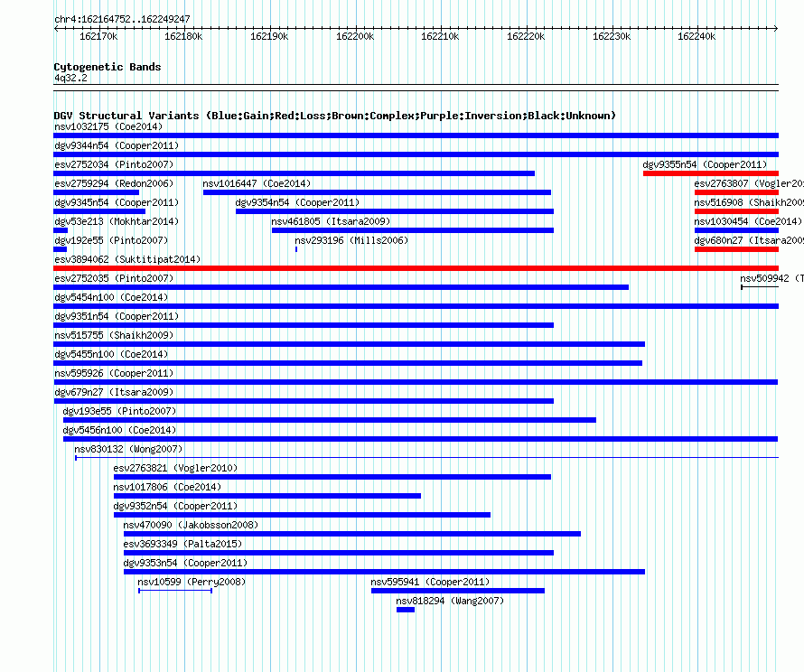Click the nsv1017806 blue gain bar

[267, 496]
